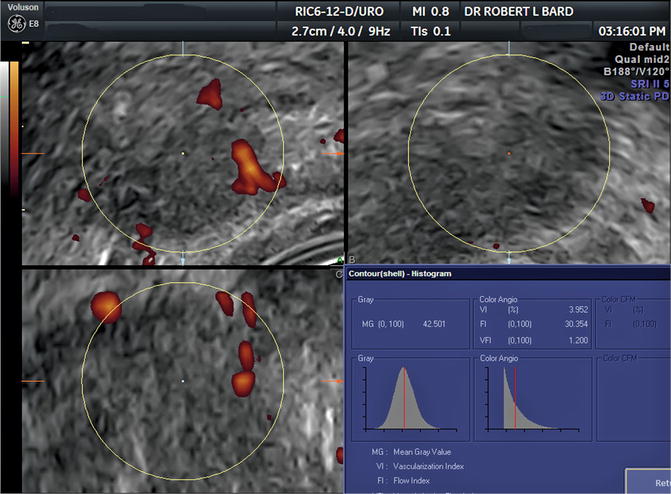Click center marker in top-right view
This screenshot has width=671, height=494.
509,154
